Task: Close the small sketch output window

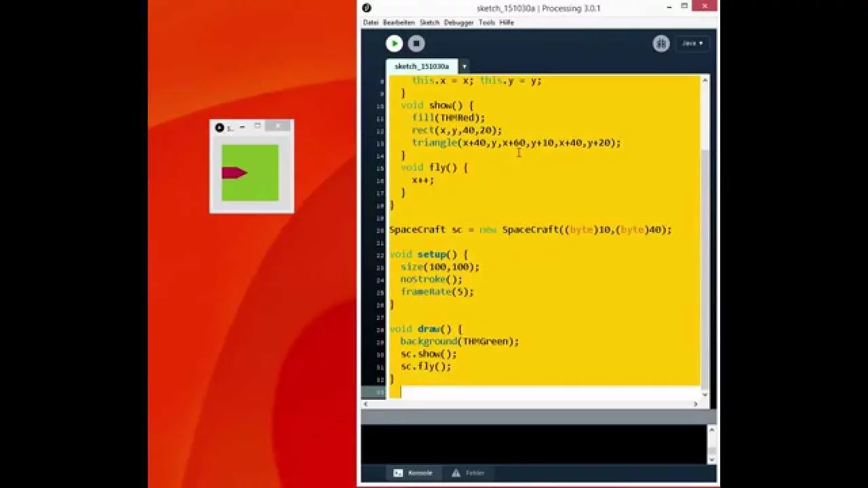Action: coord(278,126)
